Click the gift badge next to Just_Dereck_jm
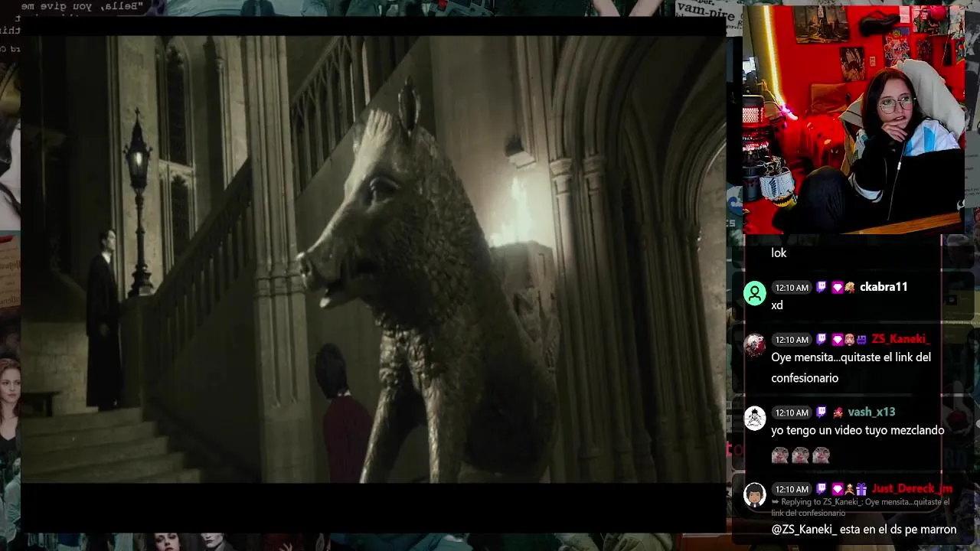980x551 pixels. tap(861, 488)
